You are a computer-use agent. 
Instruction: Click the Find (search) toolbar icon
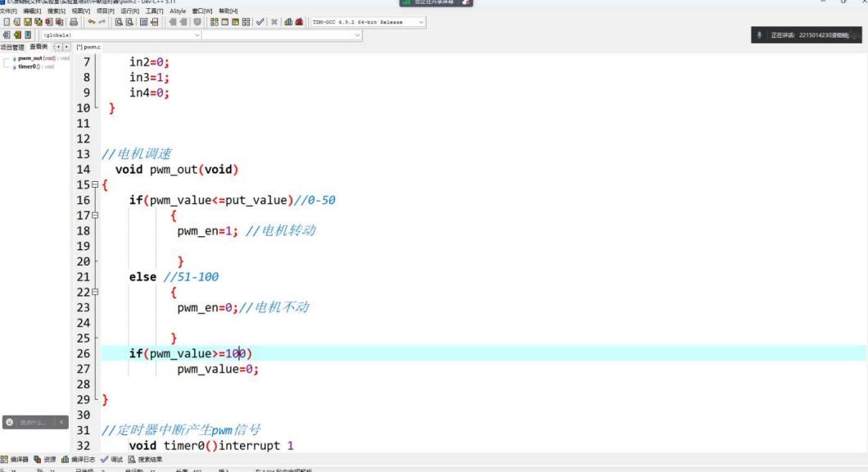119,23
